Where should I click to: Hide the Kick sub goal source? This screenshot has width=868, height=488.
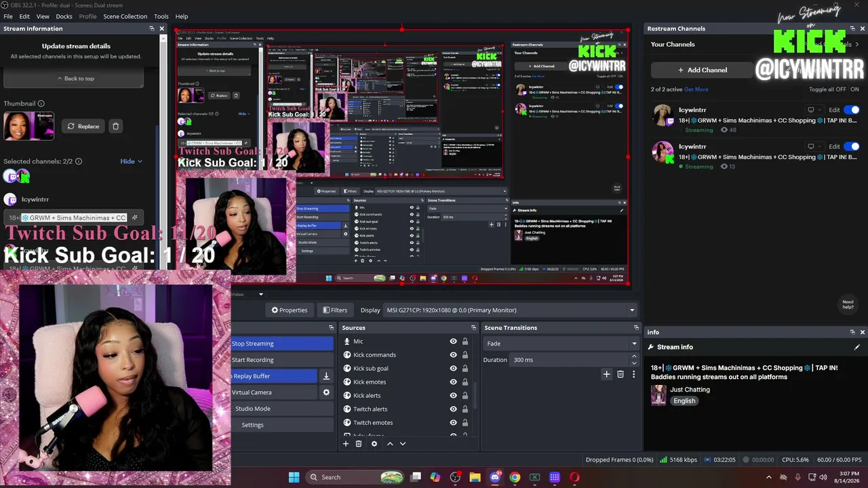[453, 369]
